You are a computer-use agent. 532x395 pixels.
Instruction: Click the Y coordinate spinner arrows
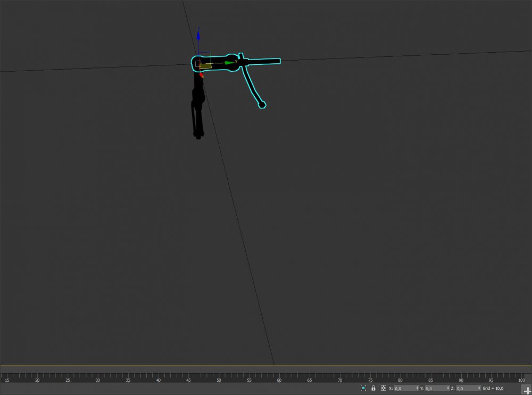coord(448,389)
